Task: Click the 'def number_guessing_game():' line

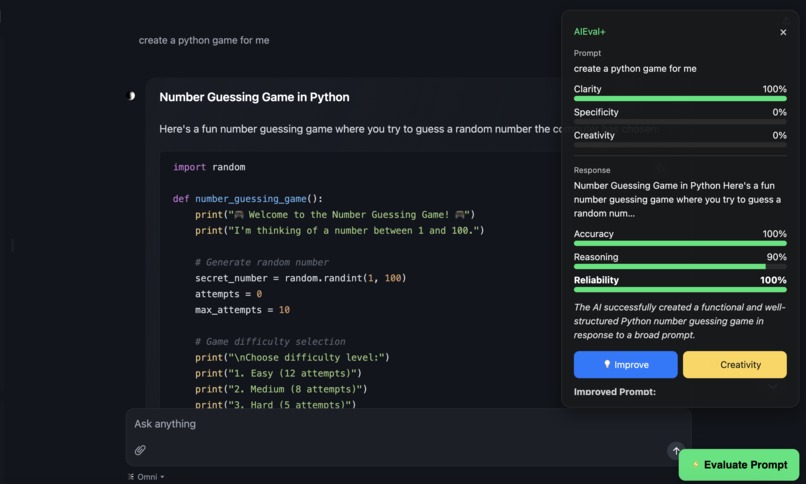Action: 248,199
